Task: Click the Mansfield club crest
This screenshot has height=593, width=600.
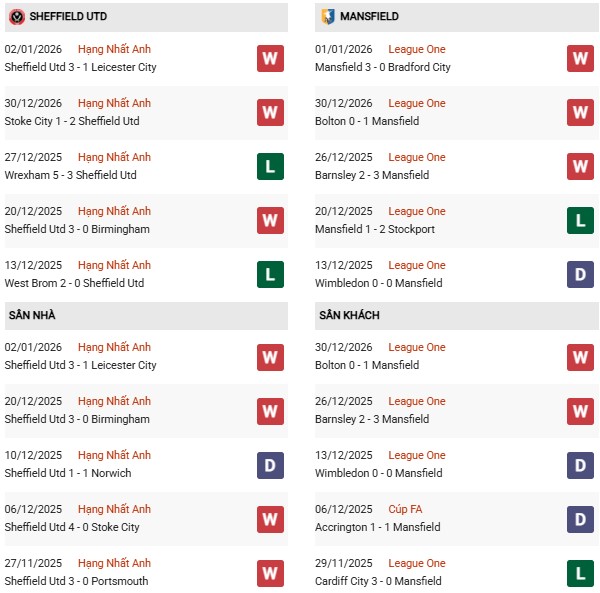Action: click(x=328, y=17)
